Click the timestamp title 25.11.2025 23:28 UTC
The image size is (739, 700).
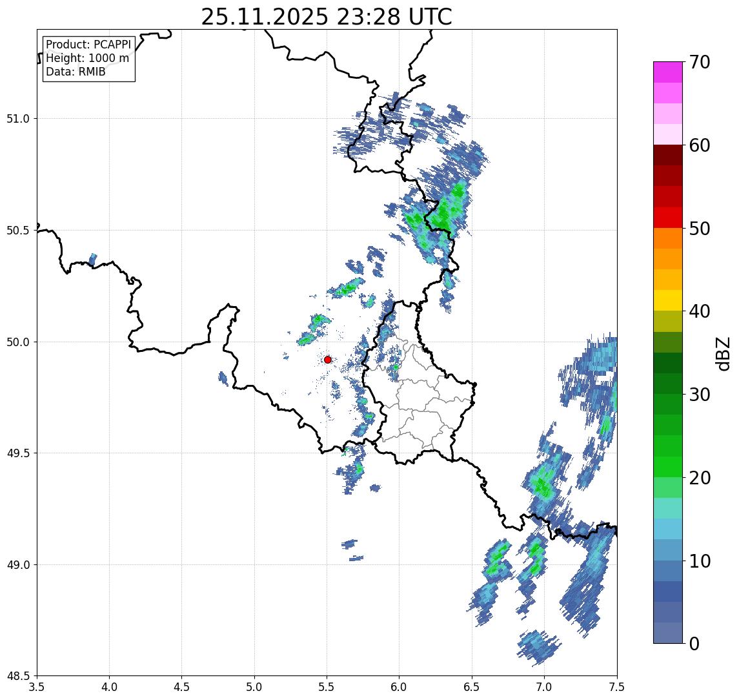(327, 17)
